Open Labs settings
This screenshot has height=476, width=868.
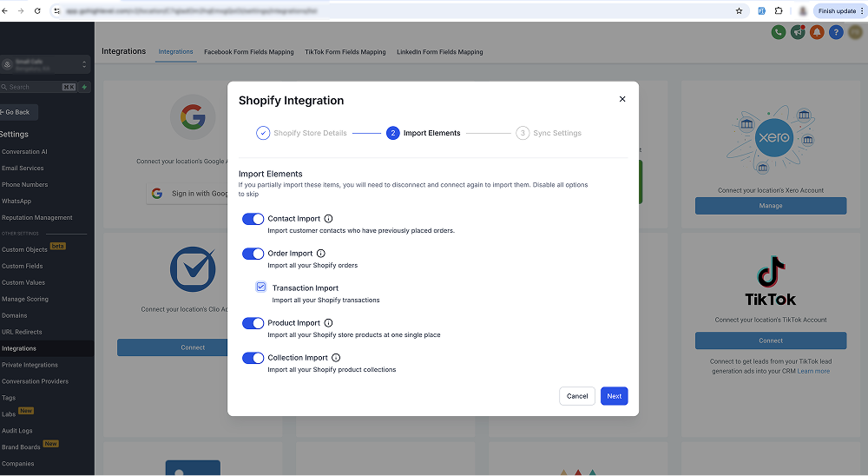point(9,414)
